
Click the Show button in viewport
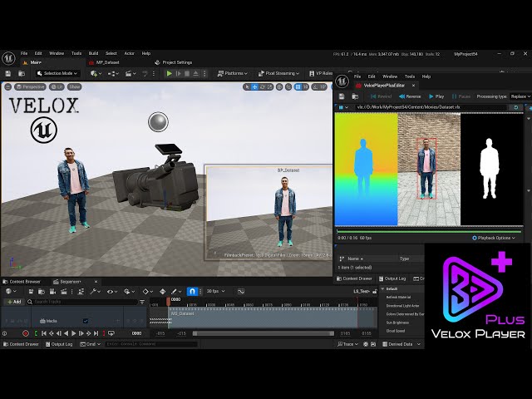74,86
